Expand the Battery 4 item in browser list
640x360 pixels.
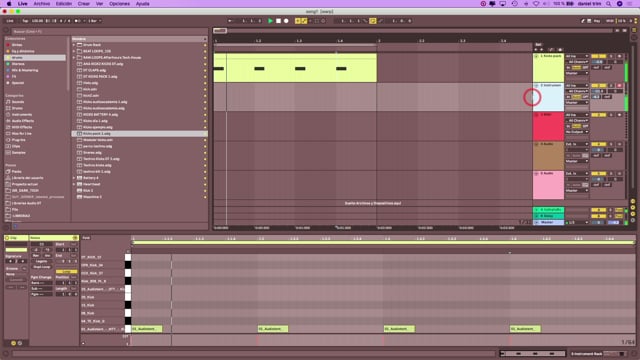pyautogui.click(x=74, y=178)
